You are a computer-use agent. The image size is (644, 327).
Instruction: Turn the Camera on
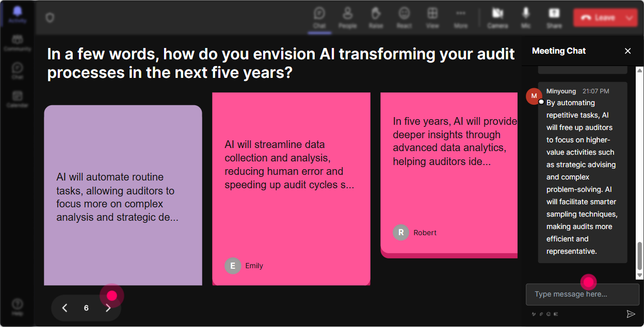497,18
